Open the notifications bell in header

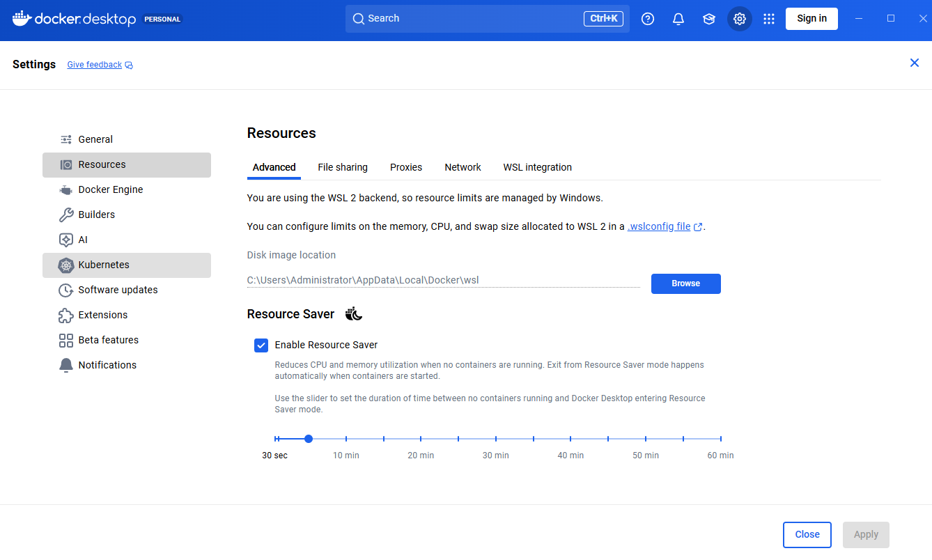click(678, 19)
